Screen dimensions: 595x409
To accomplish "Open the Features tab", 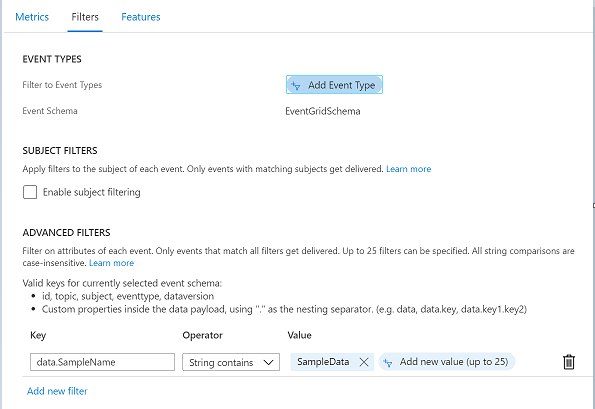I will (x=141, y=17).
